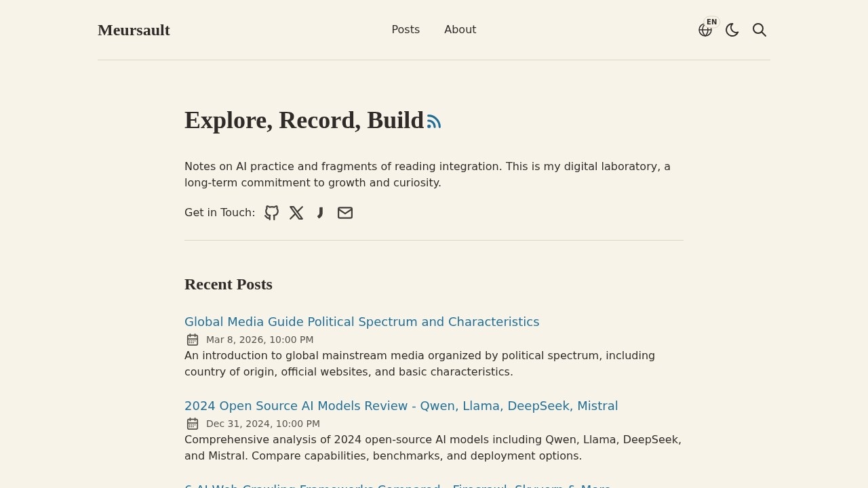
Task: Click the music note social icon
Action: 320,213
